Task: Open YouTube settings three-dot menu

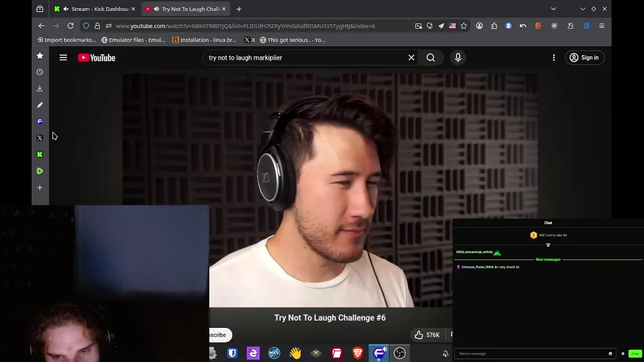Action: (x=553, y=58)
